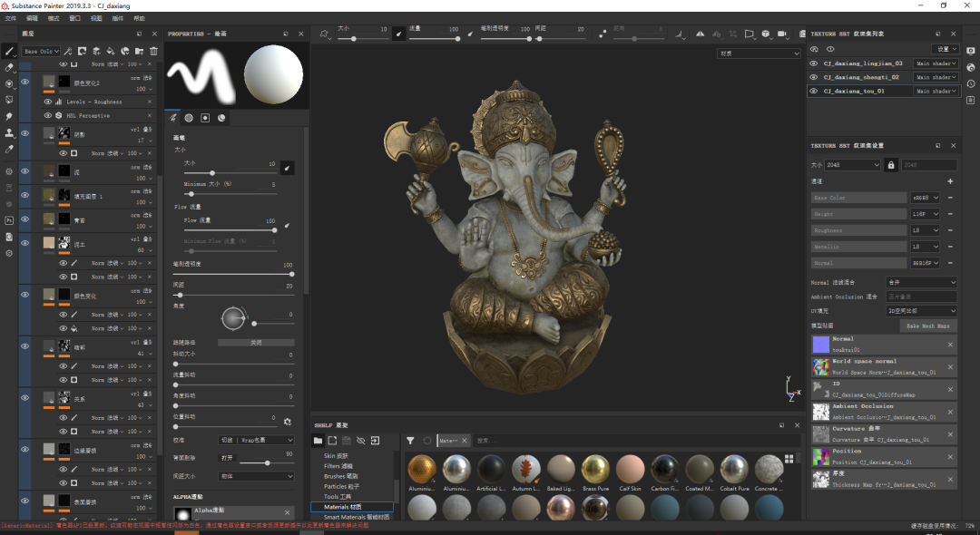The image size is (980, 535).
Task: Add a new folder in Layers
Action: pos(140,51)
